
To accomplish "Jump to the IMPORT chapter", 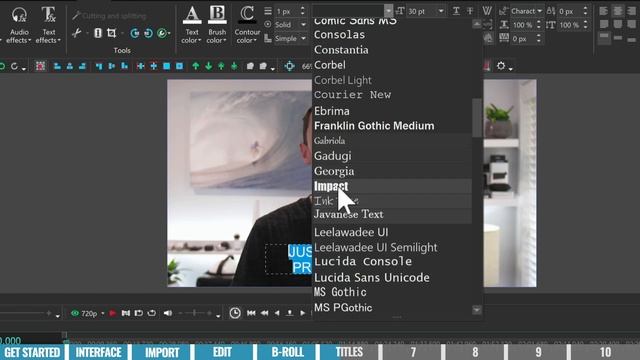I will pyautogui.click(x=162, y=352).
